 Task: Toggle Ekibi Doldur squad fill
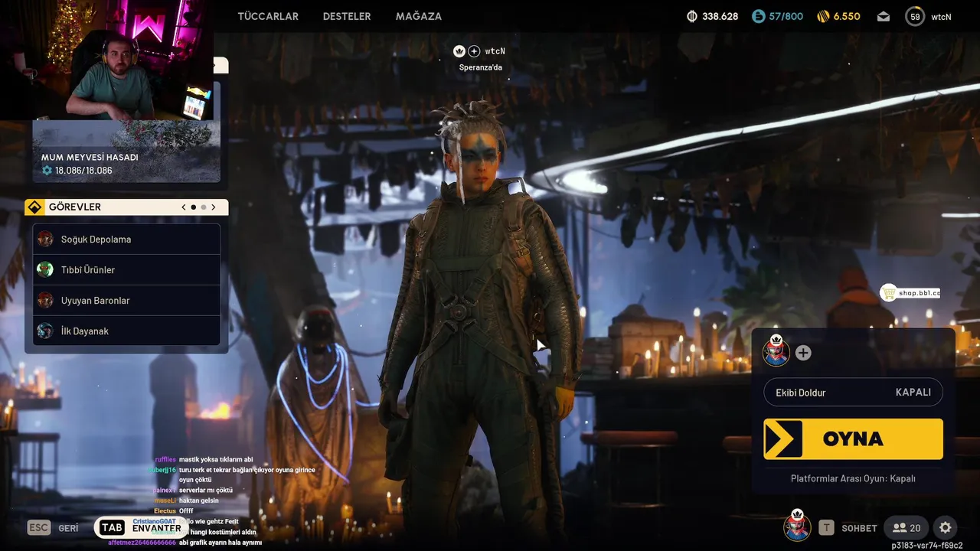pyautogui.click(x=853, y=392)
